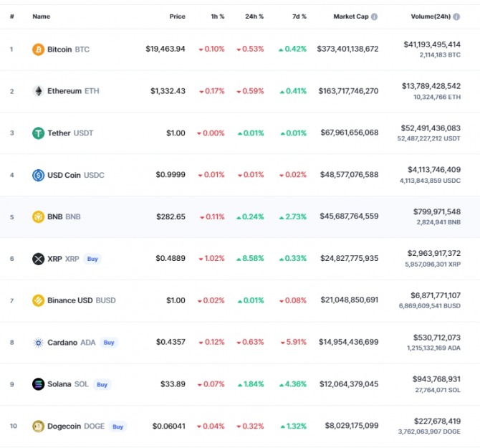Click the Tether green logo icon
Viewport: 480px width, 448px height.
tap(38, 133)
